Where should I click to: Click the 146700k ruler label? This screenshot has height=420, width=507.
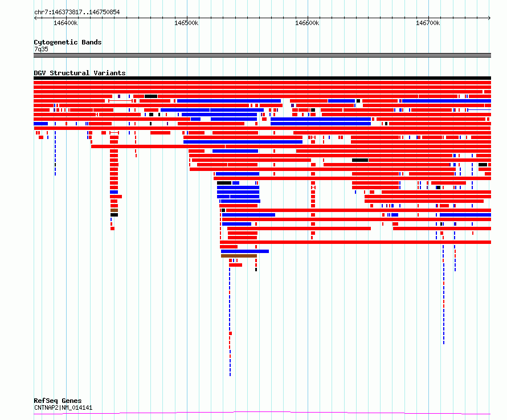pyautogui.click(x=428, y=23)
